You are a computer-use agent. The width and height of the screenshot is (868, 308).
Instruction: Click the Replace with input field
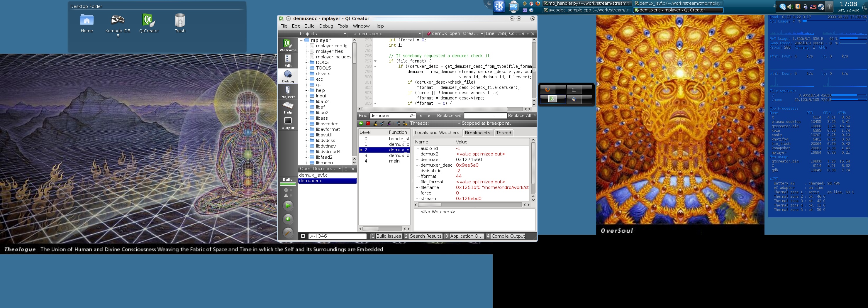(485, 116)
